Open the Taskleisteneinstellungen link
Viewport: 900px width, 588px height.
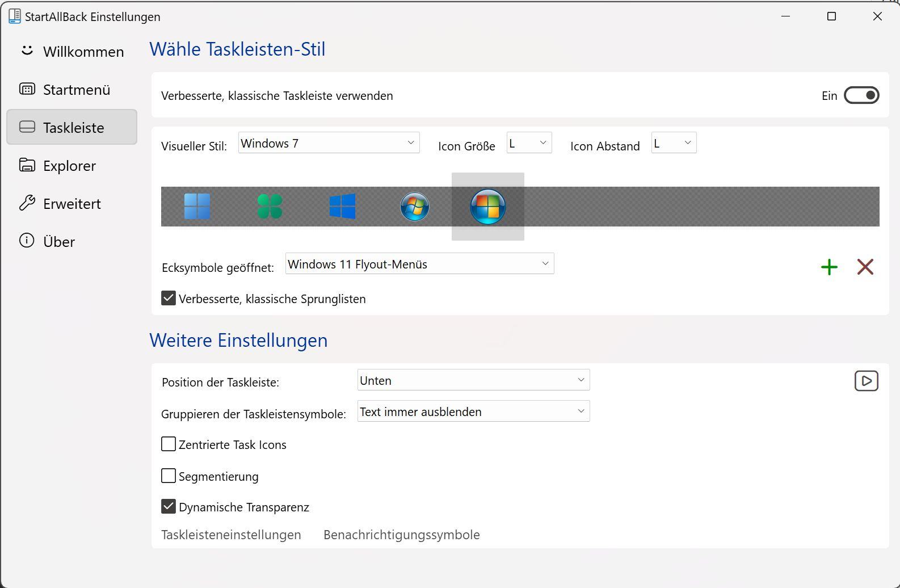click(x=231, y=535)
